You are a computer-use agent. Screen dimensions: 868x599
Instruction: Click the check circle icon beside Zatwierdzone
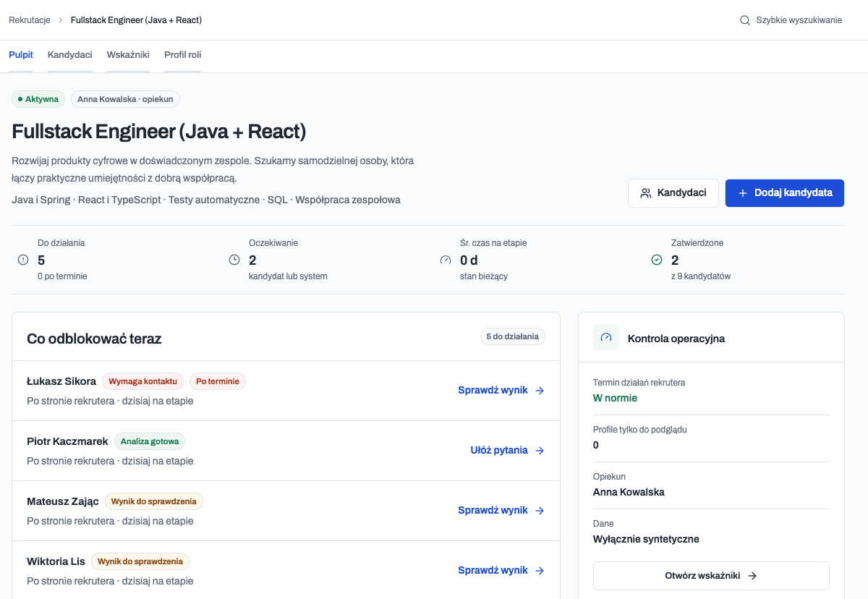657,260
